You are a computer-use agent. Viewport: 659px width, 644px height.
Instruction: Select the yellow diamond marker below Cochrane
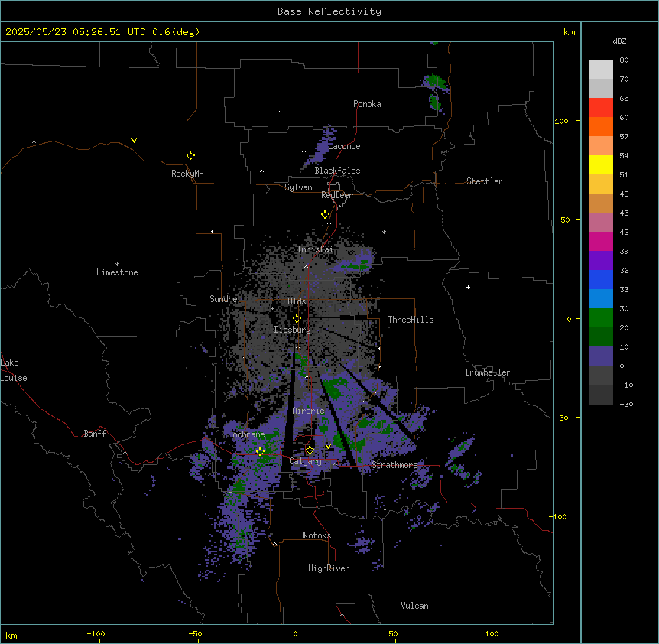(260, 452)
